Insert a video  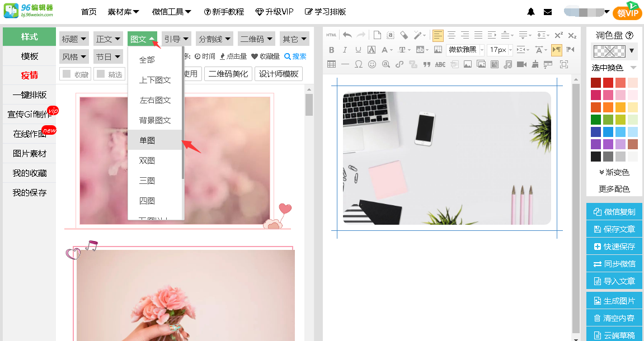point(521,64)
